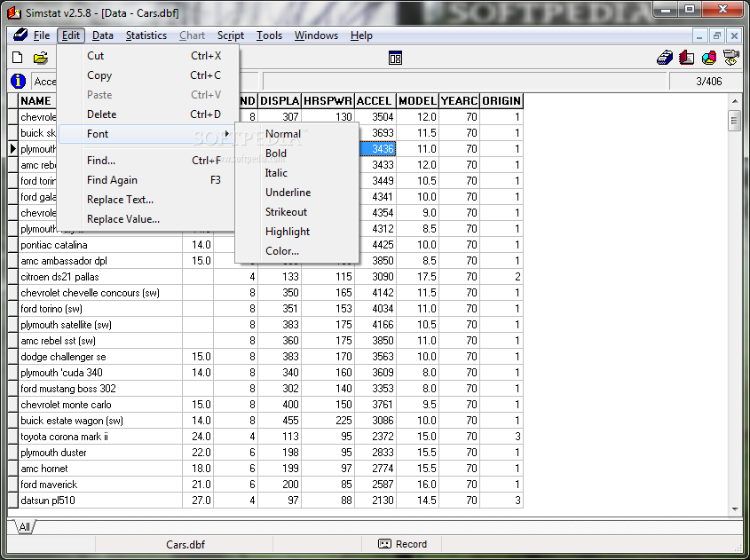Select Bold font style
This screenshot has height=560, width=750.
(x=297, y=154)
